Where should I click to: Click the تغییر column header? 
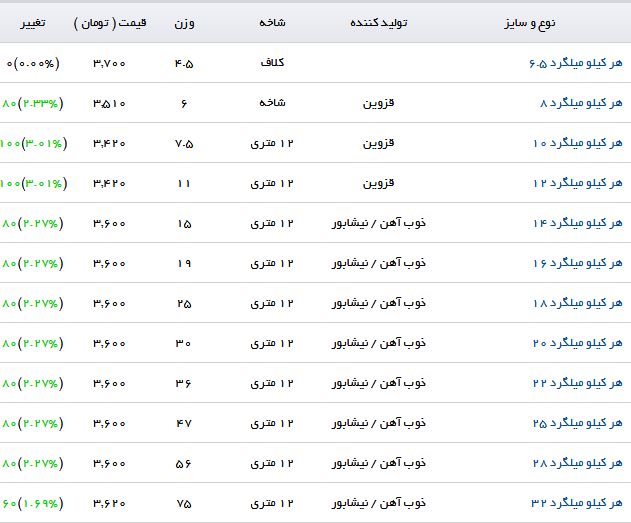pos(33,23)
